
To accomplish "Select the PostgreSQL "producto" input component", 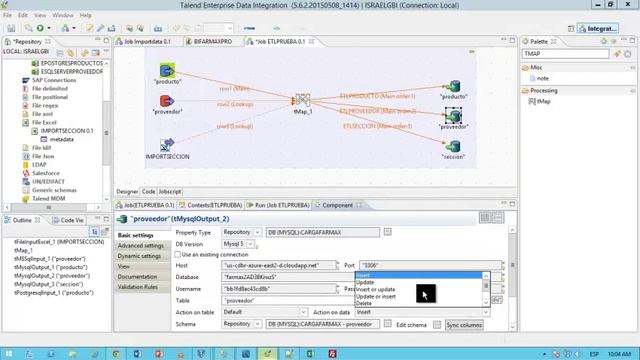I will 167,71.
